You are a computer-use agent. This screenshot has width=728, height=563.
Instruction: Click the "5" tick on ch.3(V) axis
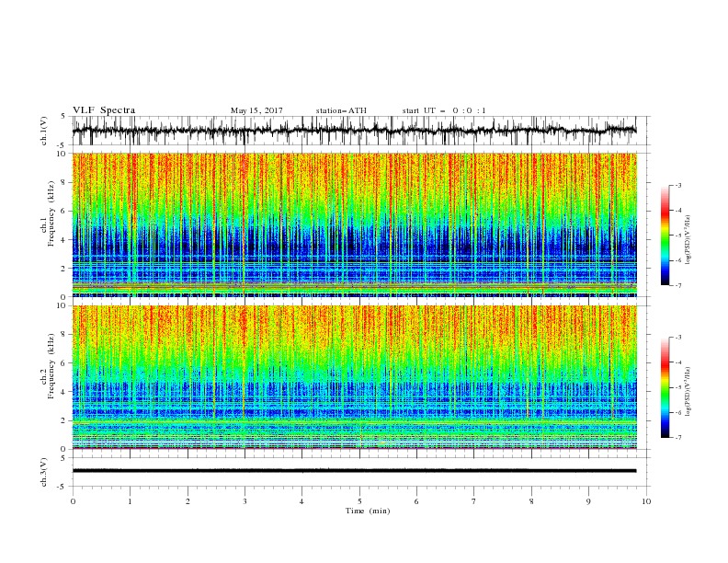point(64,458)
